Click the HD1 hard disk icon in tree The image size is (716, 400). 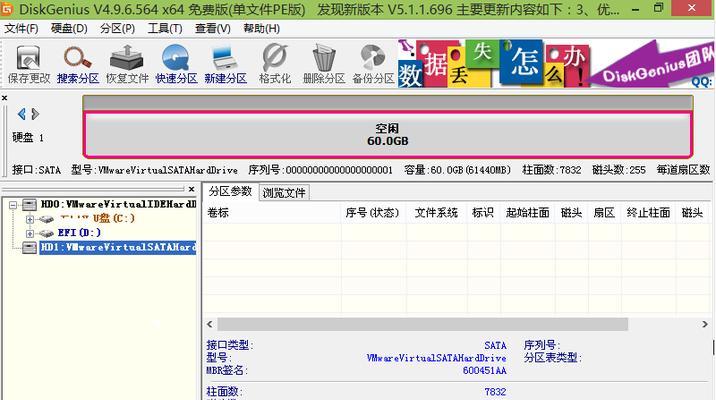(x=30, y=247)
